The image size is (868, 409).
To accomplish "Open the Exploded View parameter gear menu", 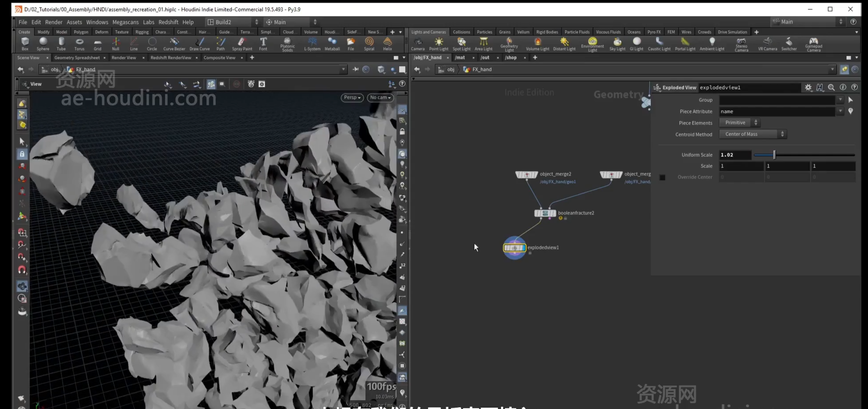I will (808, 87).
